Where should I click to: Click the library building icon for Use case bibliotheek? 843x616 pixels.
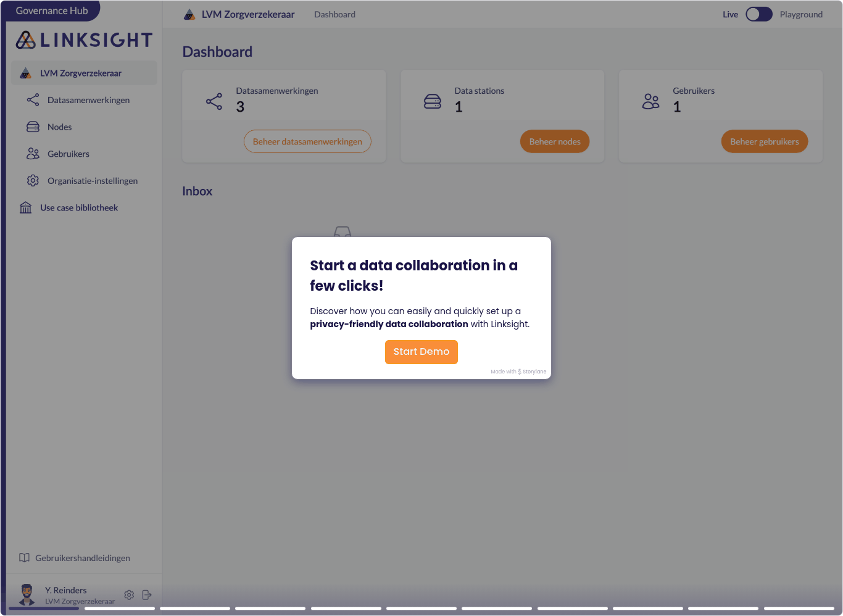click(25, 207)
